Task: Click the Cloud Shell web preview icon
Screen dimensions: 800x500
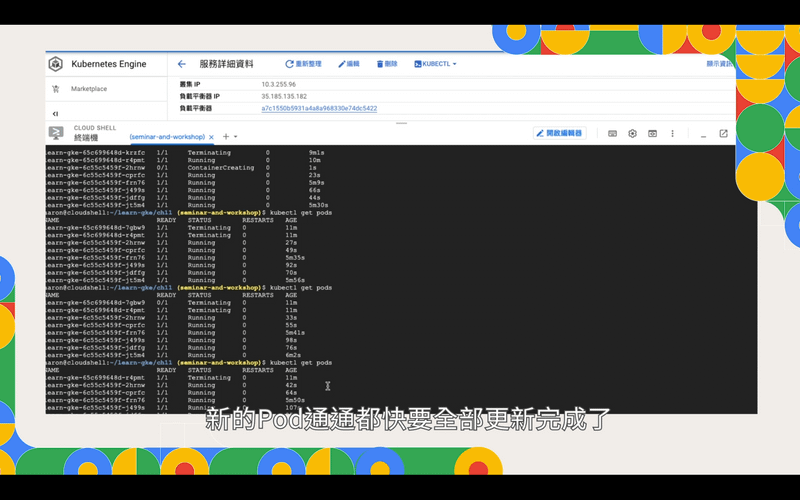Action: point(652,134)
